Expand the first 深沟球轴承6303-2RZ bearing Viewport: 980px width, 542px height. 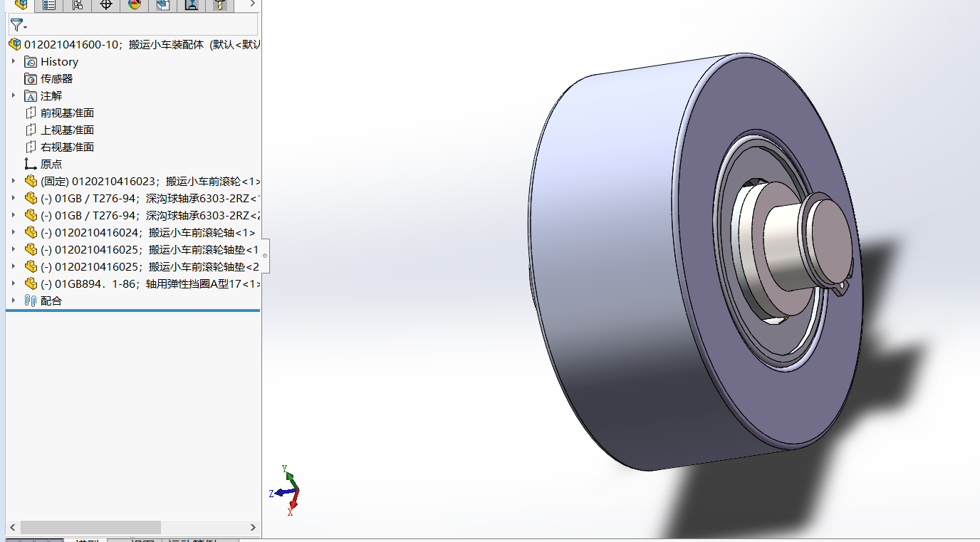13,198
